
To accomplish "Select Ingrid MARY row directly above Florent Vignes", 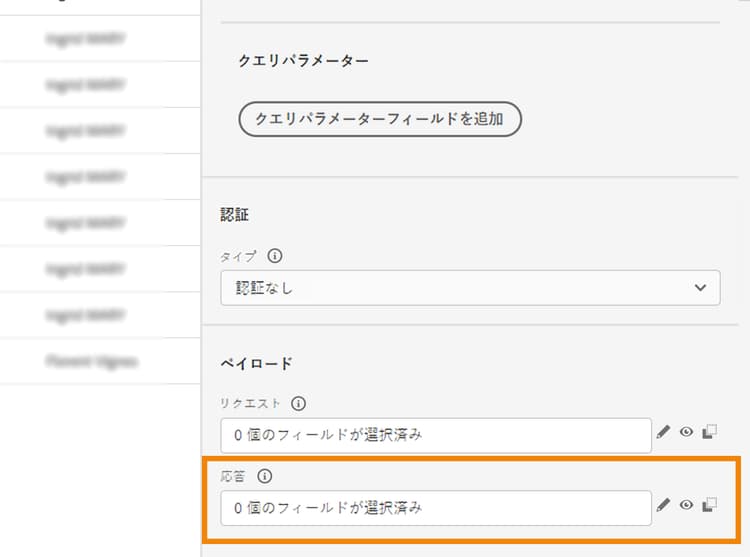I will click(85, 315).
